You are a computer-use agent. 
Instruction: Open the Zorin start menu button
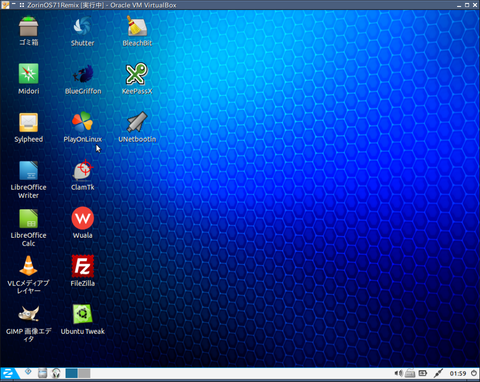pos(8,373)
